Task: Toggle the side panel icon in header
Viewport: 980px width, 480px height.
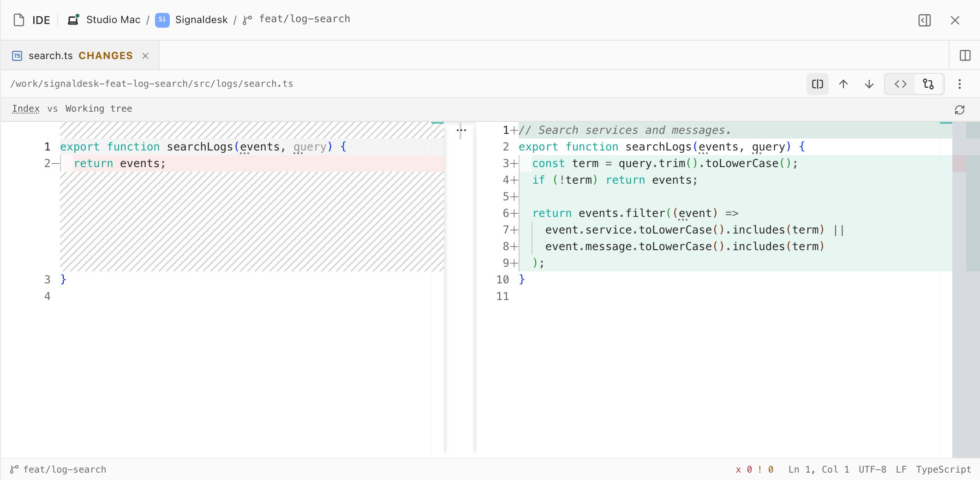Action: click(925, 20)
